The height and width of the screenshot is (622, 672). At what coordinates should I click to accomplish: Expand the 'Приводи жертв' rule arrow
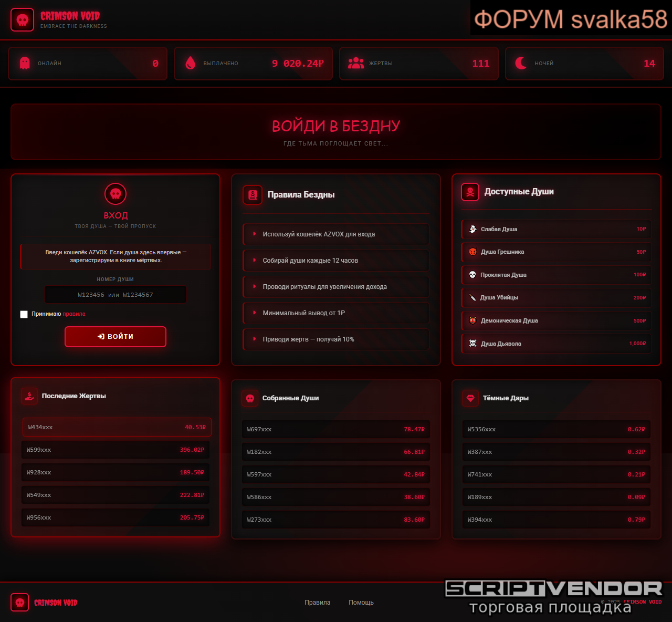tap(255, 339)
